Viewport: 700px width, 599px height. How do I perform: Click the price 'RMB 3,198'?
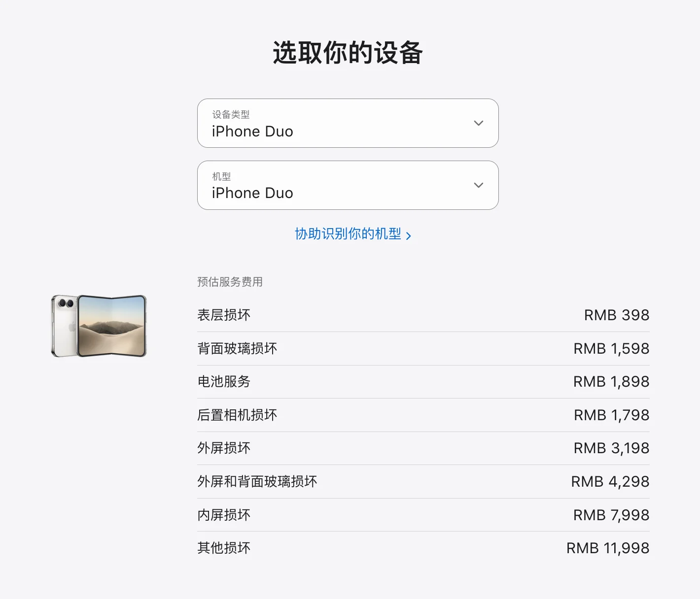612,448
